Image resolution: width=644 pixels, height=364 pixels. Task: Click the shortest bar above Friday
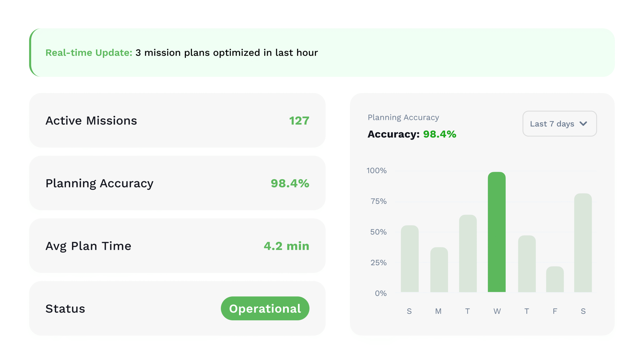[x=554, y=279]
